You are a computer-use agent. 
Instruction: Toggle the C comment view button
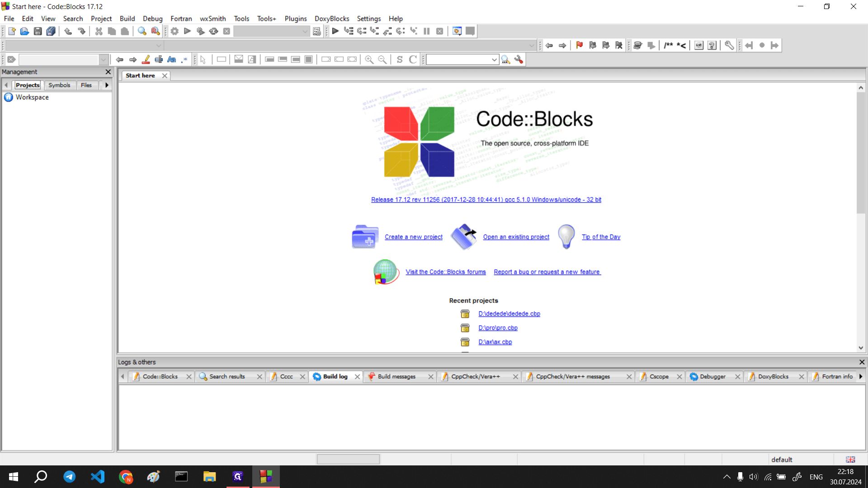tap(413, 60)
